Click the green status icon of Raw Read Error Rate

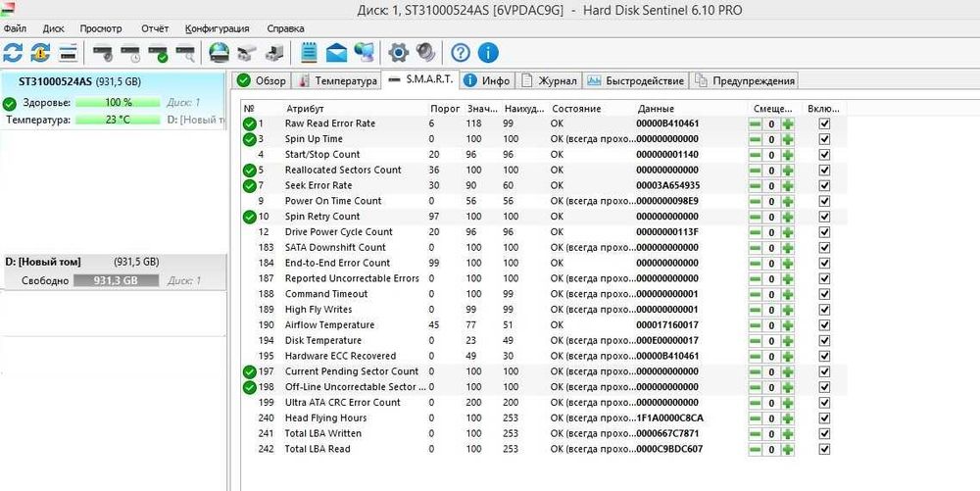[249, 123]
